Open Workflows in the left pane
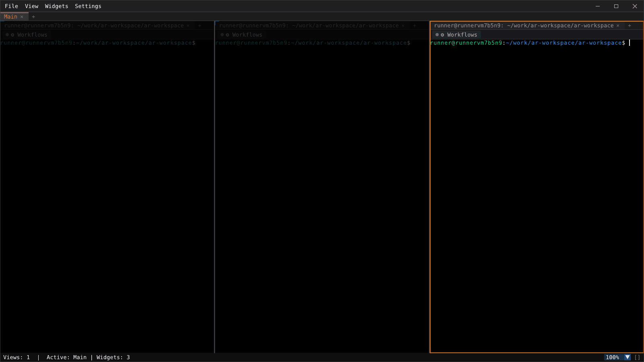The width and height of the screenshot is (644, 362). (27, 35)
